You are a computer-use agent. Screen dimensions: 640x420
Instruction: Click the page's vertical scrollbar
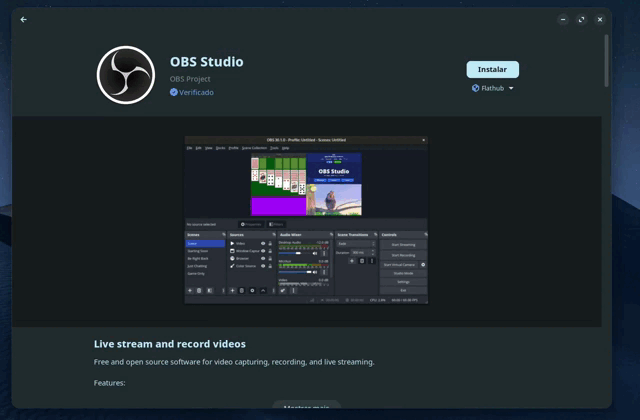[606, 60]
